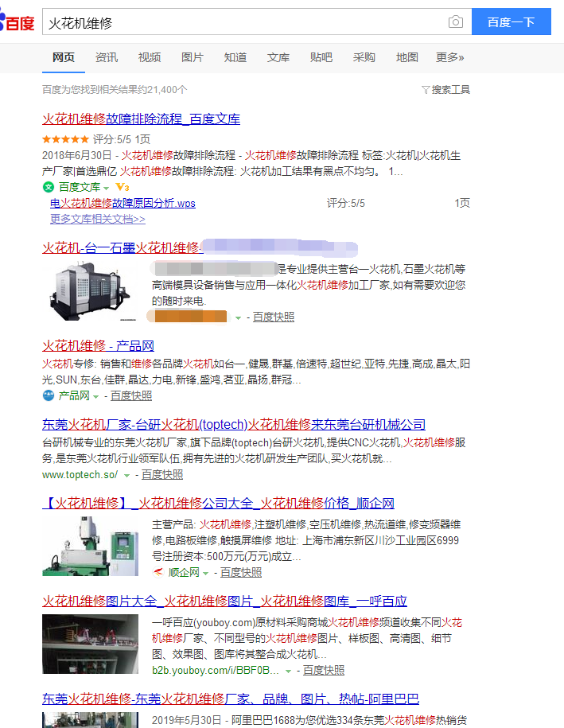This screenshot has width=564, height=728.
Task: Switch to the 文库 tab
Action: point(278,57)
